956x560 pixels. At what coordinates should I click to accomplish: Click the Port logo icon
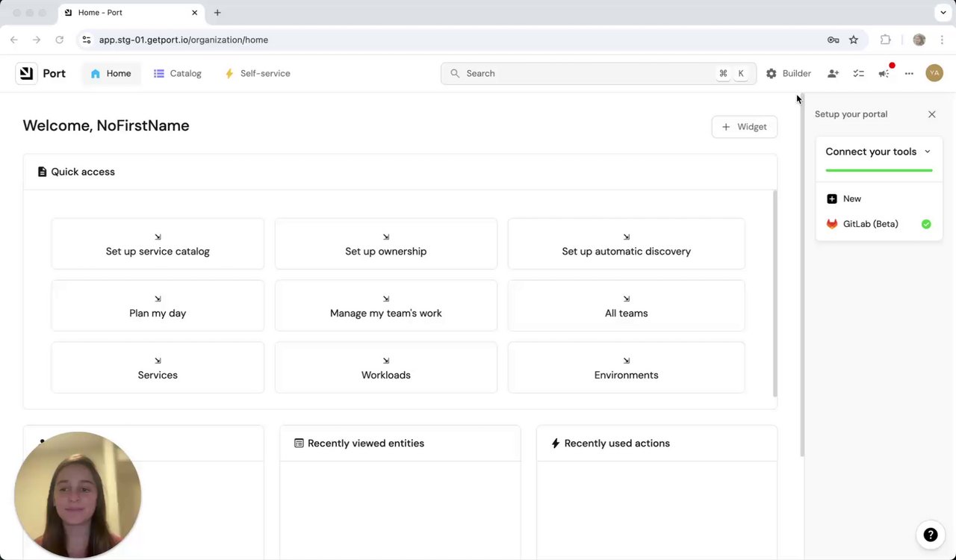point(26,73)
